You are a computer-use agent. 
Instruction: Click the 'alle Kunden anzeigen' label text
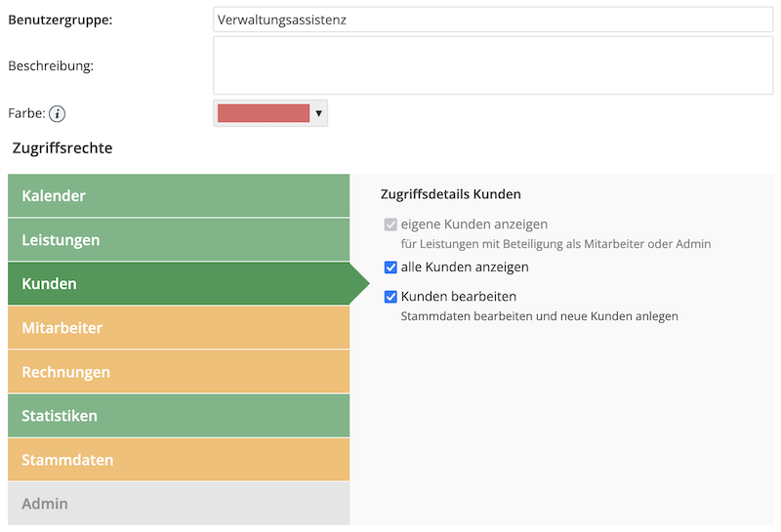coord(465,267)
